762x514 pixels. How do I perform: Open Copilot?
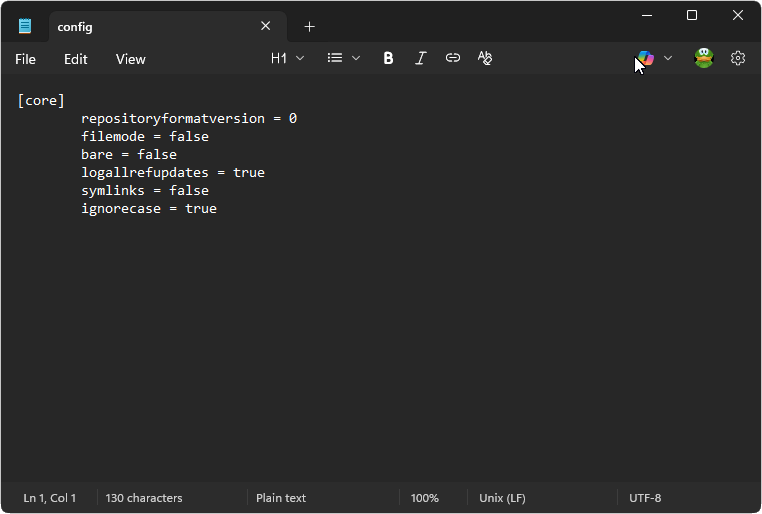click(646, 58)
